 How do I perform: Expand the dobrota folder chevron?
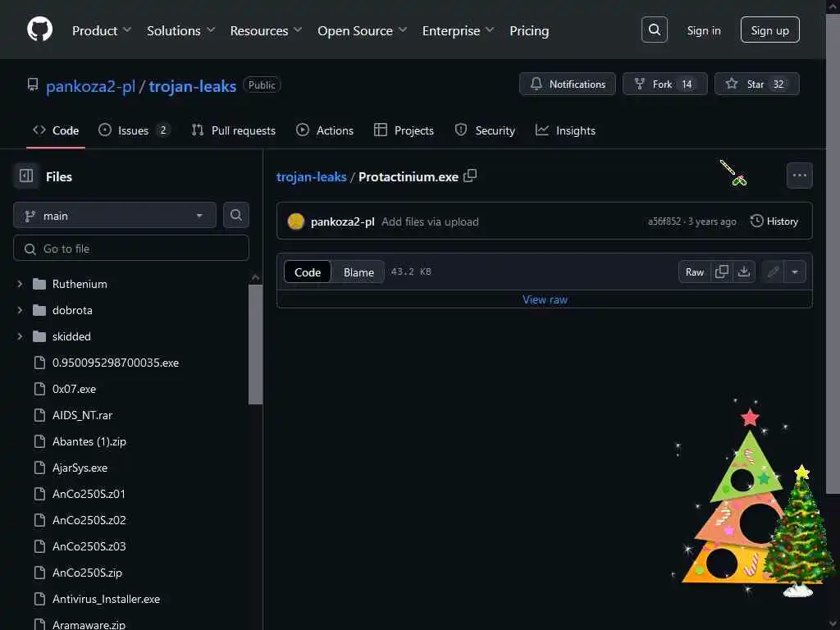click(20, 310)
